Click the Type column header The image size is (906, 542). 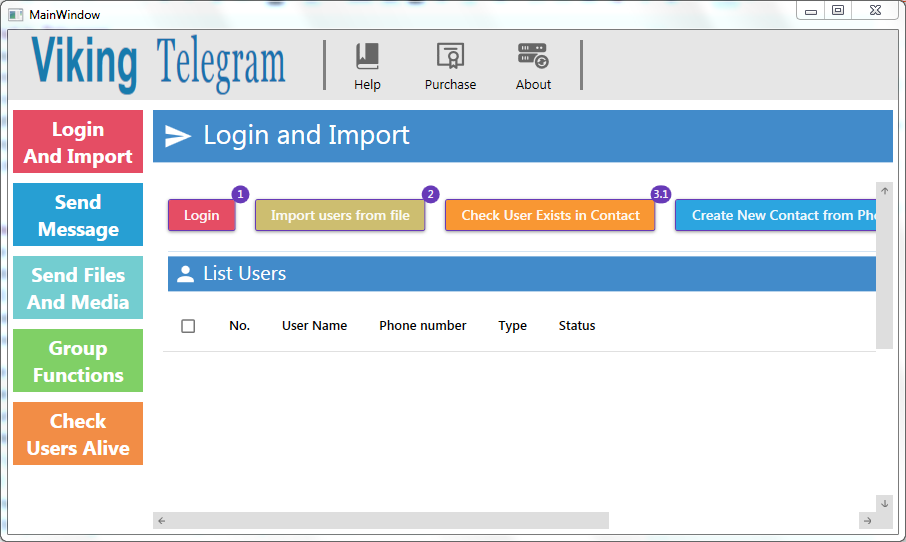click(513, 326)
